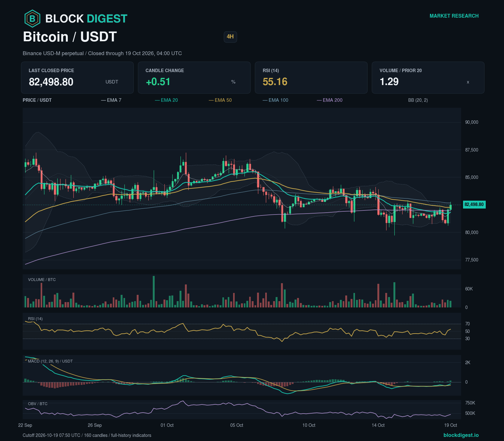Click the 87,500 price axis label
Image resolution: width=504 pixels, height=441 pixels.
472,150
